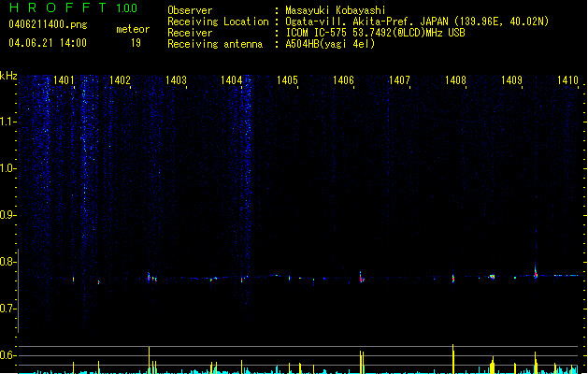Click the 1402 time marker
Viewport: 588px width, 374px height.
(x=120, y=80)
